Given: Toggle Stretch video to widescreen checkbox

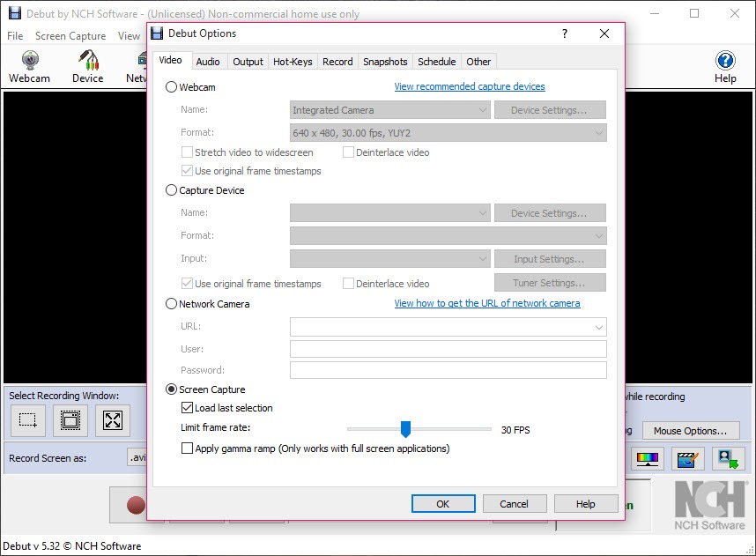Looking at the screenshot, I should click(x=187, y=152).
